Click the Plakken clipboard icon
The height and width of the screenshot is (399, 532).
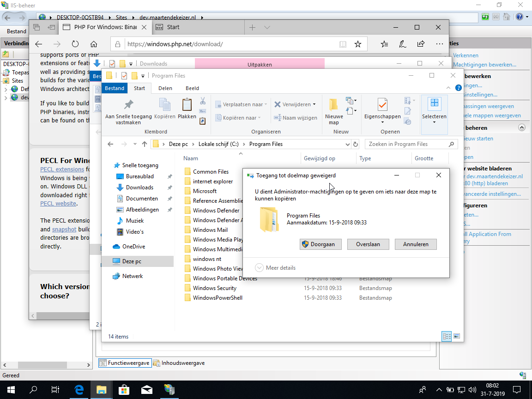click(187, 104)
